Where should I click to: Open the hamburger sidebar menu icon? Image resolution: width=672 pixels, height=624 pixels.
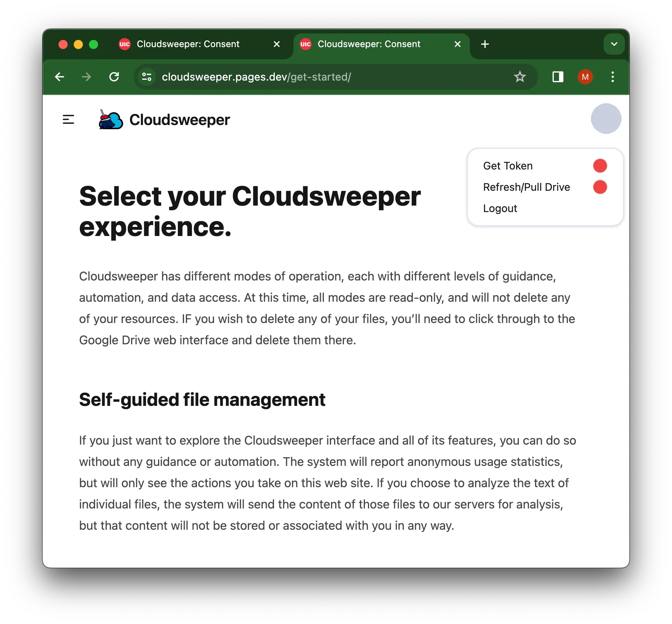pos(68,120)
